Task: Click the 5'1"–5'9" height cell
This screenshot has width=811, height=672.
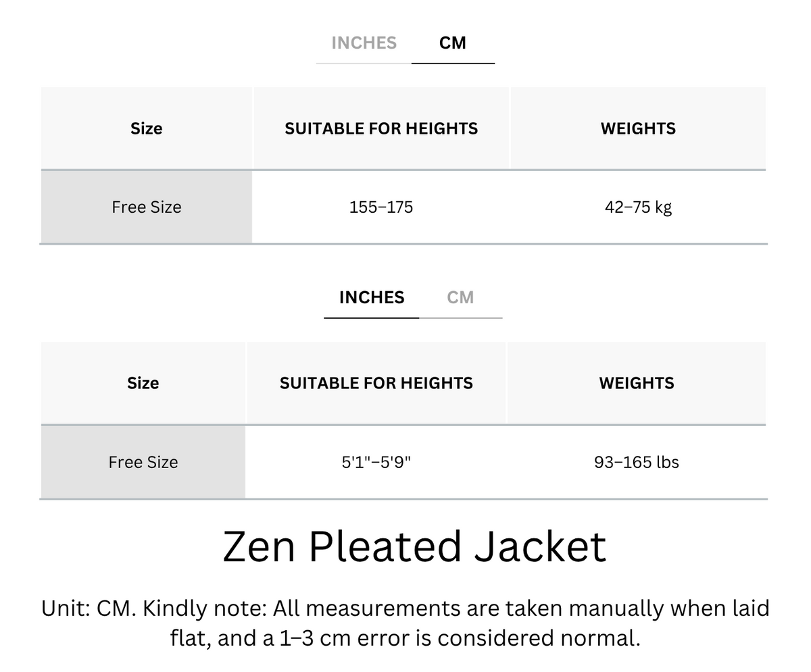Action: coord(376,462)
